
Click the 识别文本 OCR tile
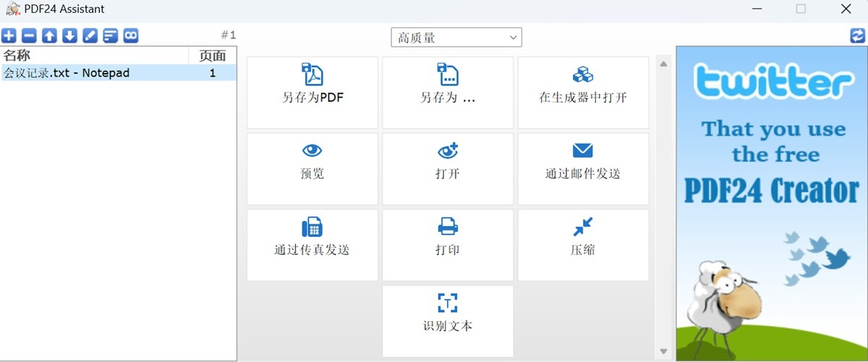click(x=448, y=321)
